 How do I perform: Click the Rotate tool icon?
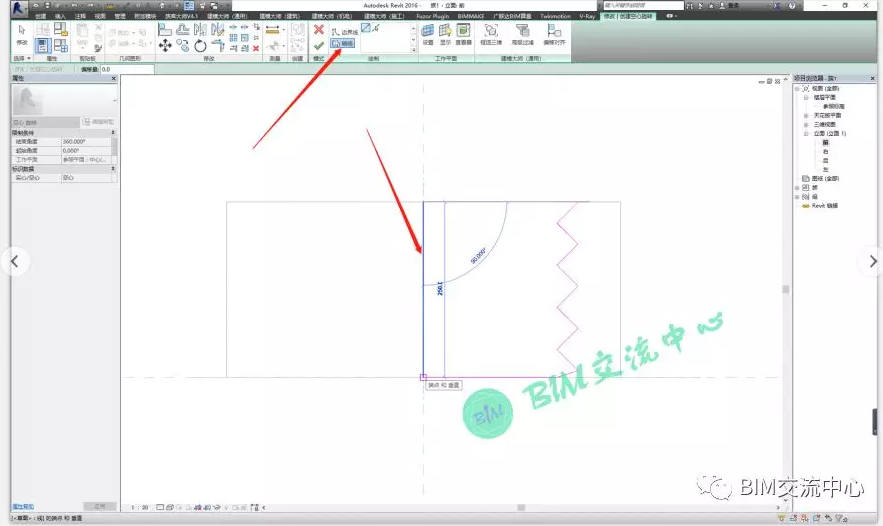[x=200, y=46]
